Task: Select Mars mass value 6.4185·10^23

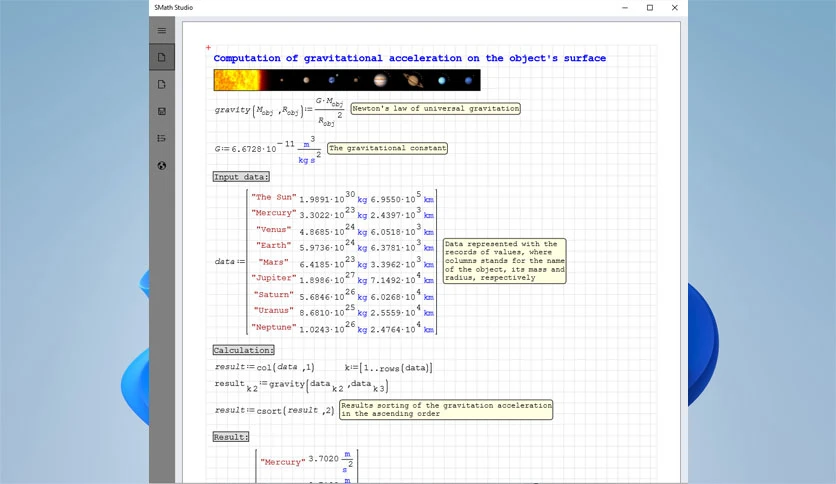Action: coord(327,262)
